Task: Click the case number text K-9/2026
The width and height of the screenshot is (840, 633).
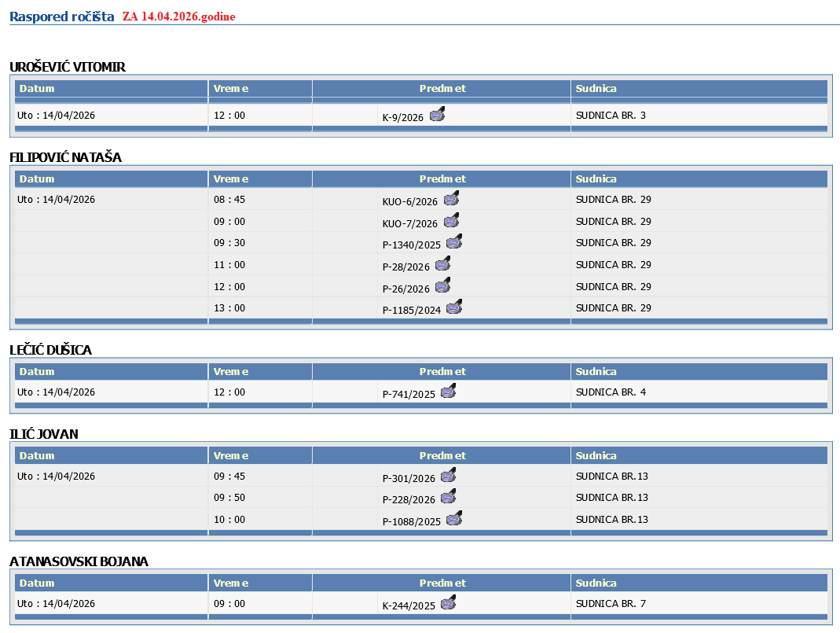Action: point(402,118)
